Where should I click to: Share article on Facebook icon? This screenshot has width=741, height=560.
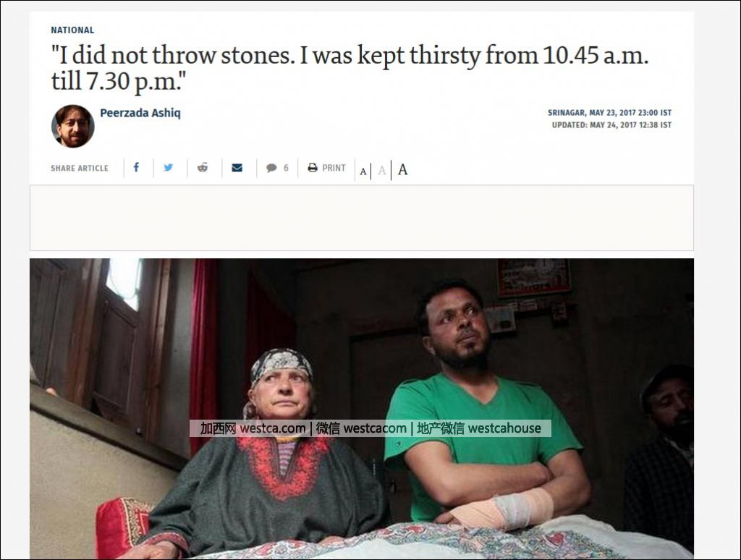136,167
